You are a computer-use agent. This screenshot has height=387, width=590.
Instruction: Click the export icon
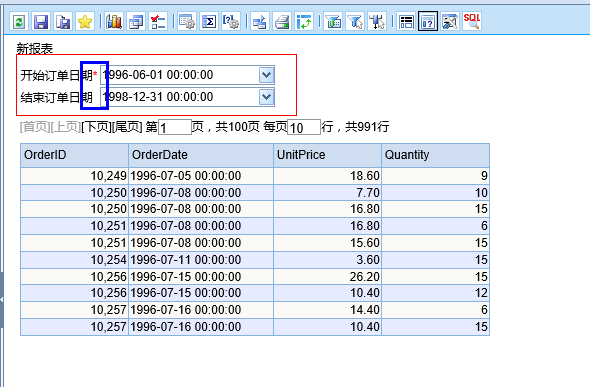[x=260, y=21]
